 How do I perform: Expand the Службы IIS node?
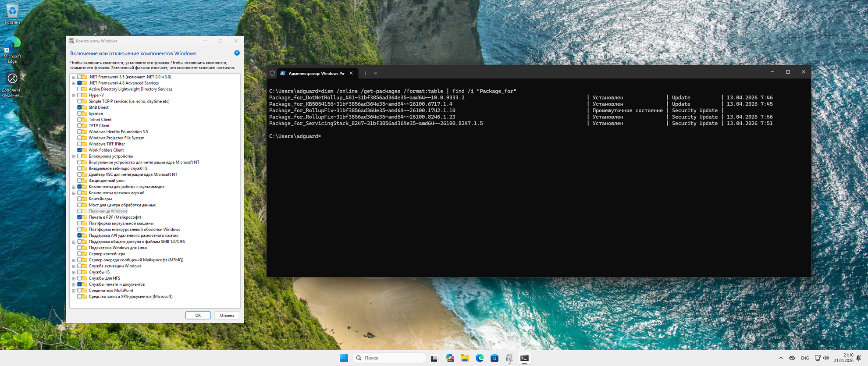click(74, 273)
